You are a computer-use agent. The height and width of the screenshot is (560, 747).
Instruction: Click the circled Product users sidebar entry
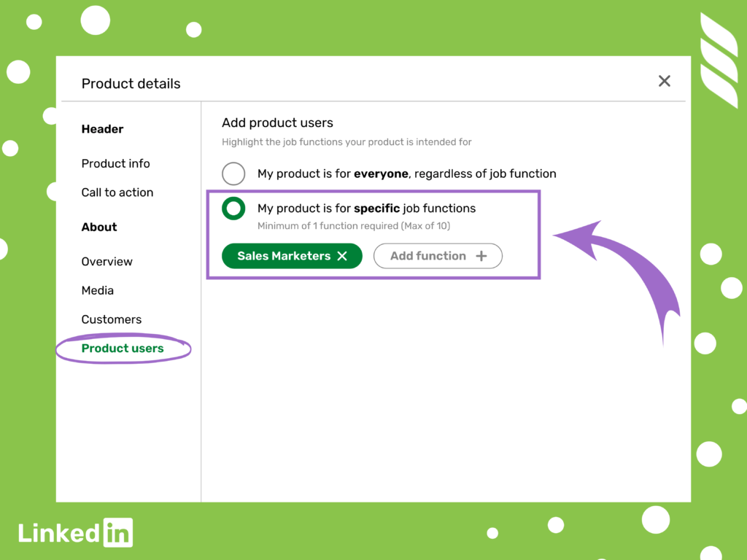pos(123,349)
